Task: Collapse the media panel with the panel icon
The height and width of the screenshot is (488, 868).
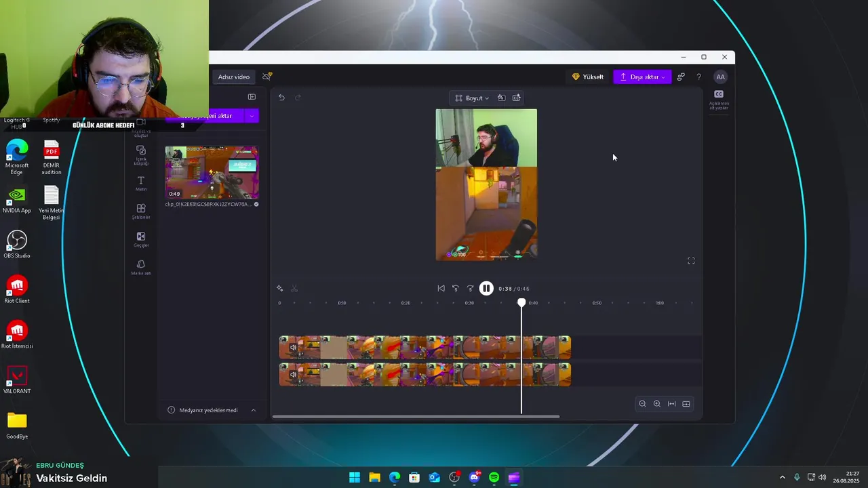Action: click(252, 97)
